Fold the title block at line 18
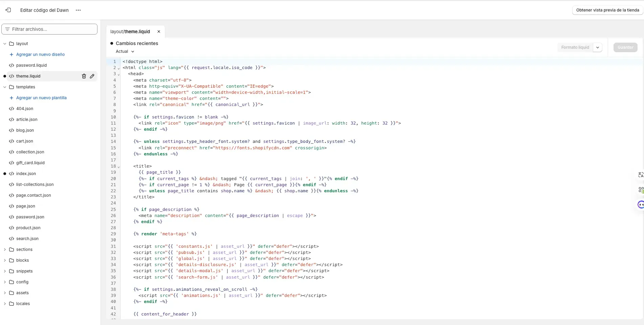 119,167
